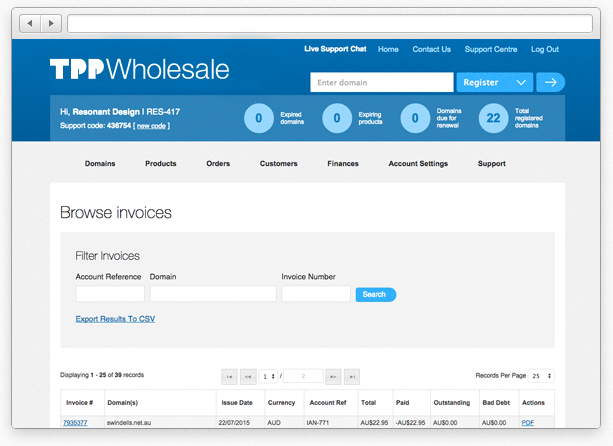Open the Domains menu
613x446 pixels.
click(x=100, y=163)
